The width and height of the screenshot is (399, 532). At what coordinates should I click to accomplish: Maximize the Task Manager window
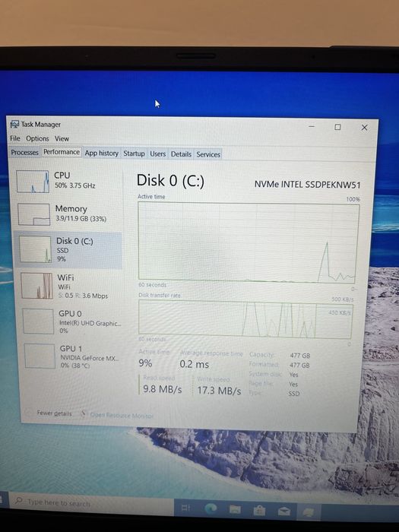337,127
